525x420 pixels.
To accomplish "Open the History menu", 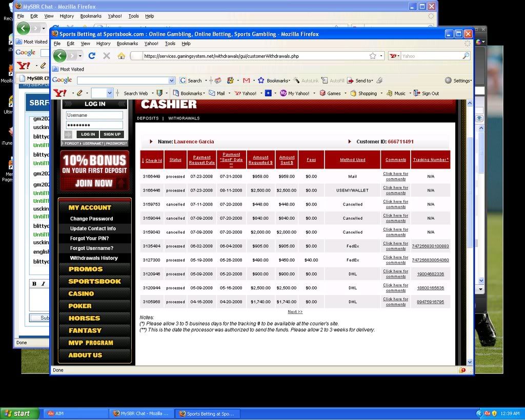I will (103, 44).
